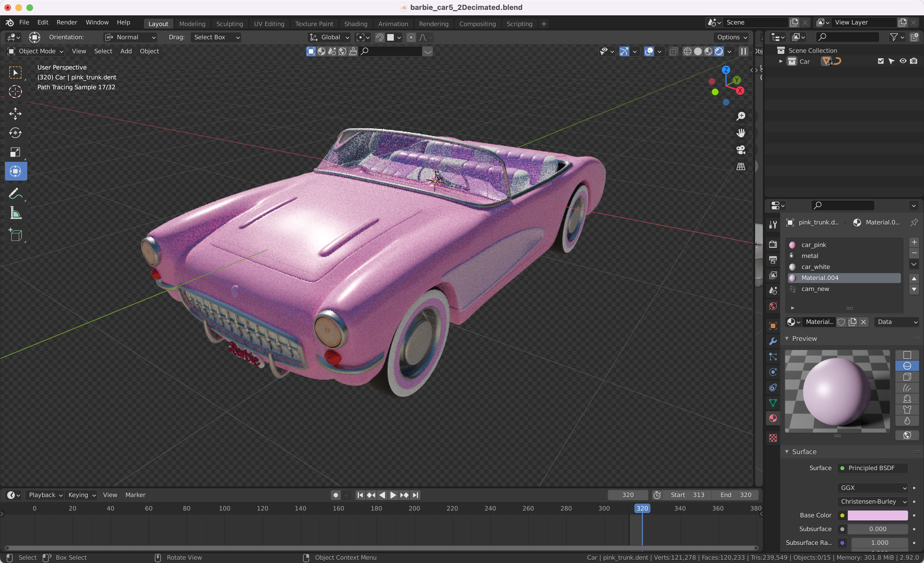Select the car_white material slot

coord(844,267)
